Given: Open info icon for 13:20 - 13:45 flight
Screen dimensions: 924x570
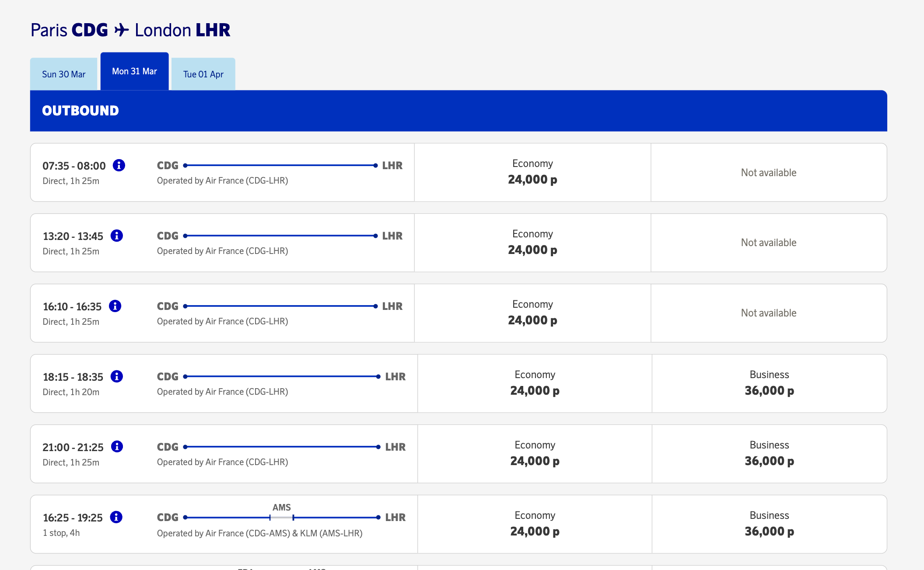Looking at the screenshot, I should pos(117,236).
